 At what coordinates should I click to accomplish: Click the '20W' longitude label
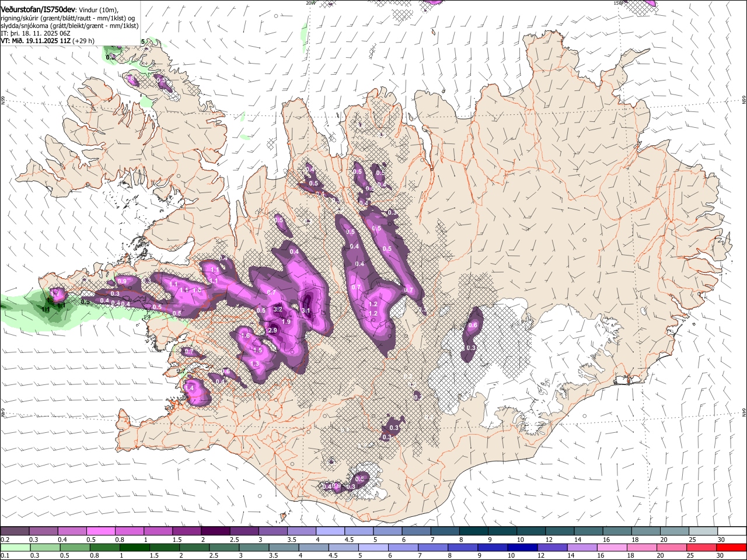click(310, 3)
